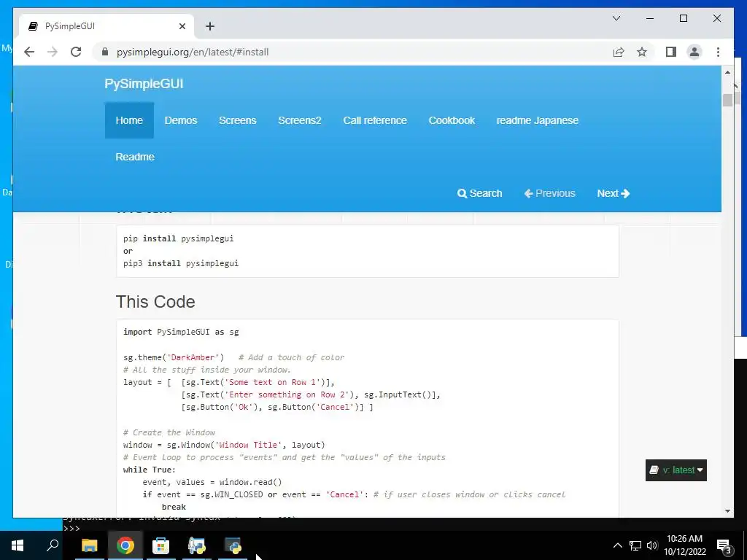Viewport: 747px width, 560px height.
Task: Click 'pip install pysimplegui' code line
Action: [x=179, y=238]
